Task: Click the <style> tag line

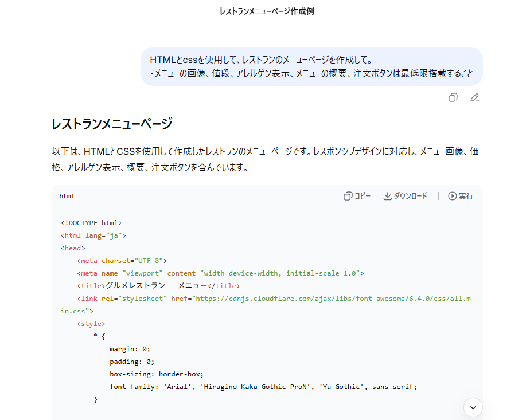Action: click(x=91, y=324)
